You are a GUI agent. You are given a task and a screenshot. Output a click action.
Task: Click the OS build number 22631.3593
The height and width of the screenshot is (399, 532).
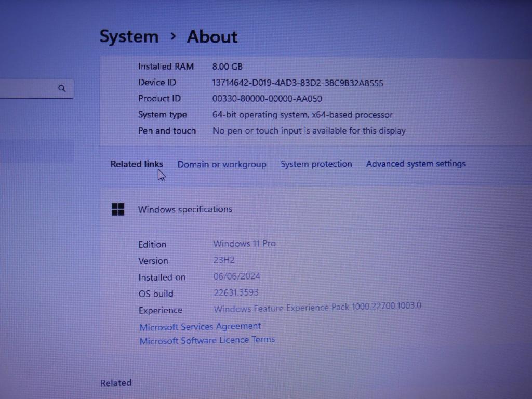236,292
